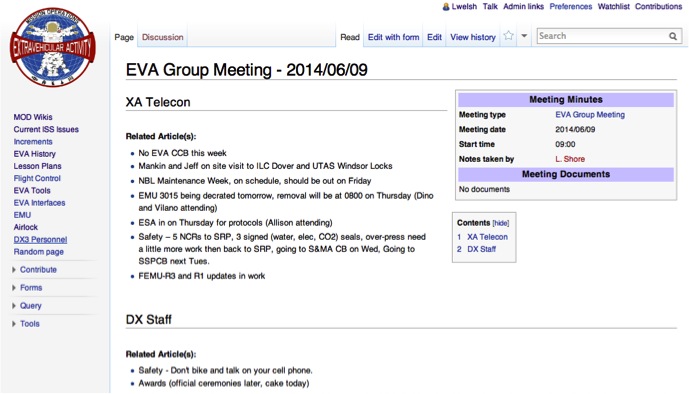The image size is (689, 394).
Task: Open the EVA Group Meeting type link
Action: tap(590, 115)
